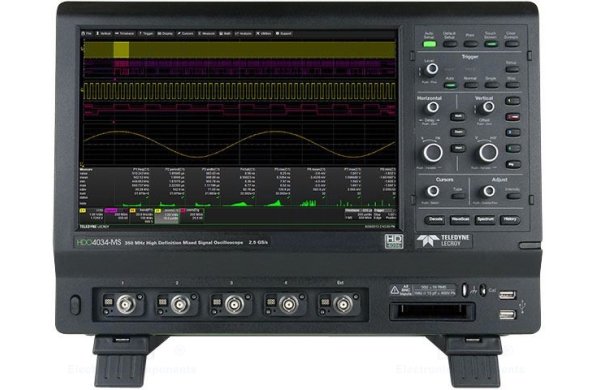The width and height of the screenshot is (600, 390).
Task: Push the vertical volts-per-division knob
Action: 488,153
